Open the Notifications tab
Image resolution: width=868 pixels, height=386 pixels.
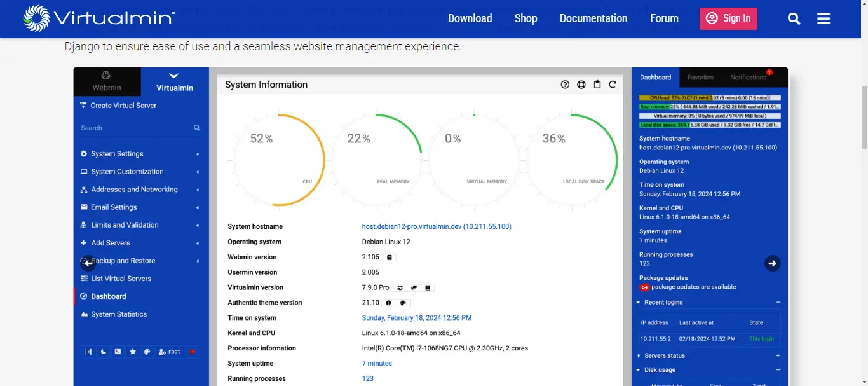tap(749, 78)
